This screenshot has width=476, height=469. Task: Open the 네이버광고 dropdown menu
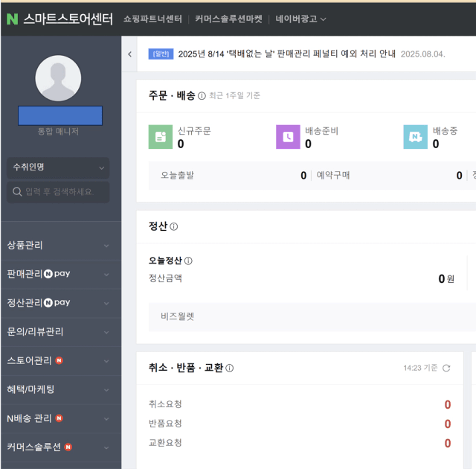pos(300,19)
